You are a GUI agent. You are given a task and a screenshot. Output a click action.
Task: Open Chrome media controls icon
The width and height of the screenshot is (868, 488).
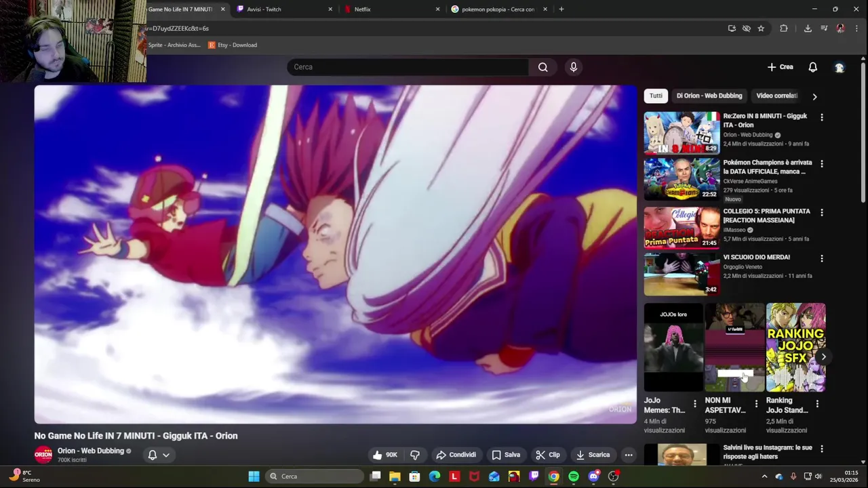tap(824, 28)
